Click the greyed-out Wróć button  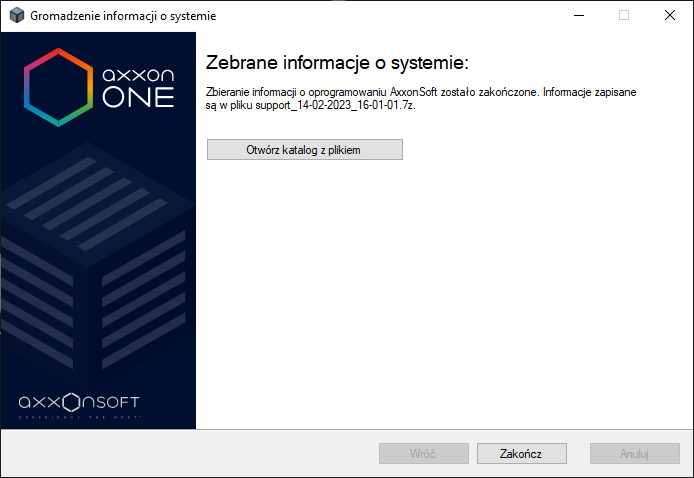click(x=423, y=453)
